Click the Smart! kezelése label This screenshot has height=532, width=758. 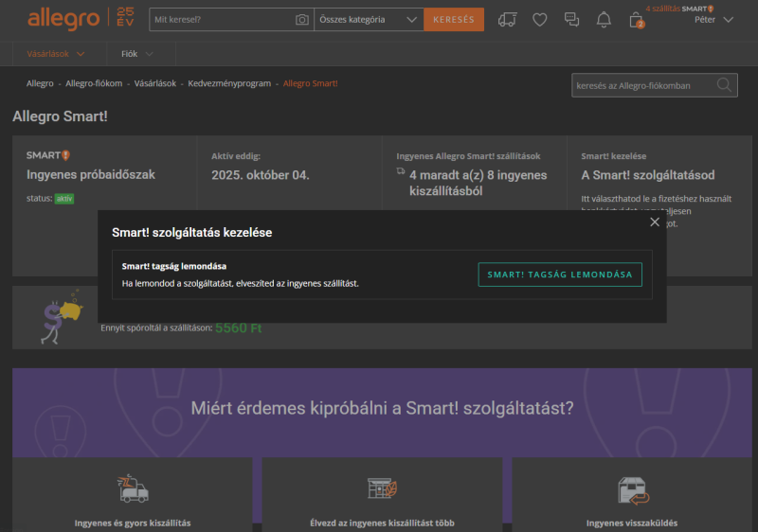click(613, 156)
